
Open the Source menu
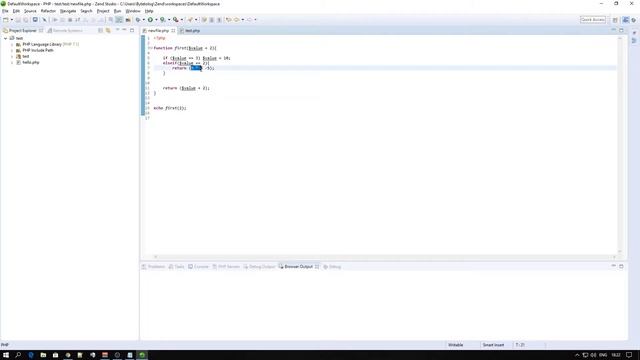[30, 11]
